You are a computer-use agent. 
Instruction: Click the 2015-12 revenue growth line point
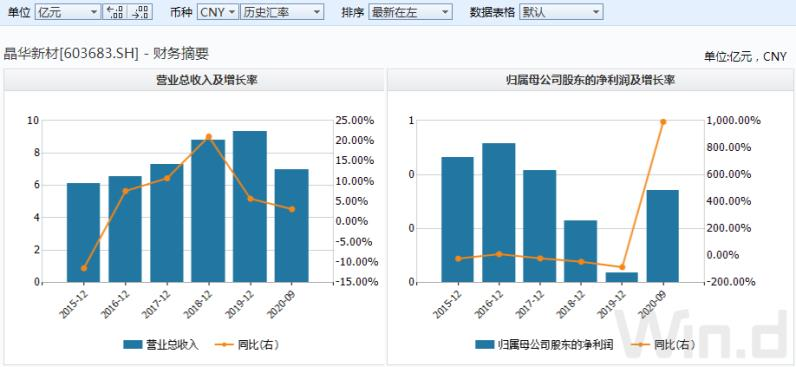84,268
